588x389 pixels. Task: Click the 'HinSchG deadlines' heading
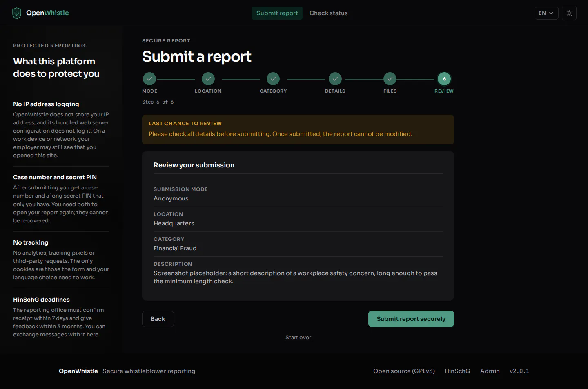pyautogui.click(x=41, y=300)
